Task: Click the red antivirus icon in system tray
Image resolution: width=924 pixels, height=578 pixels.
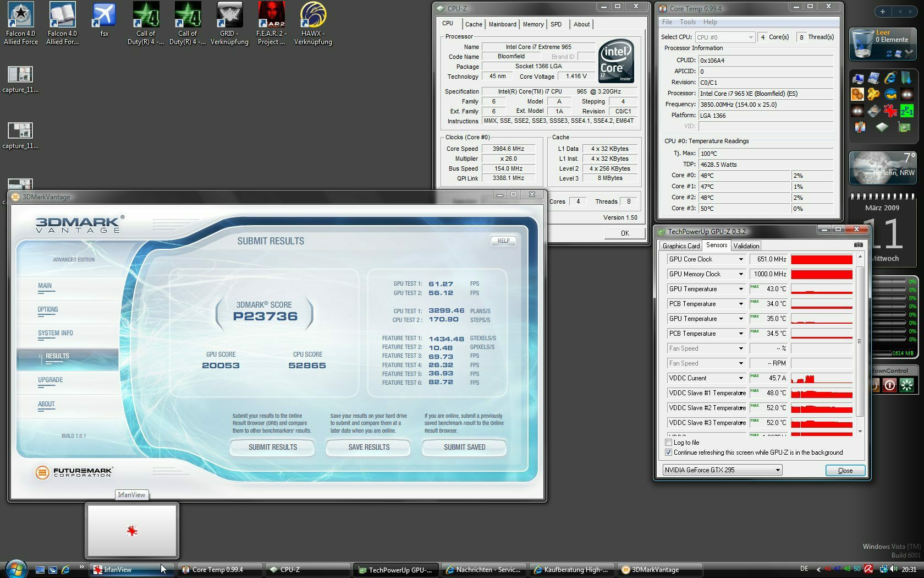Action: [x=870, y=569]
